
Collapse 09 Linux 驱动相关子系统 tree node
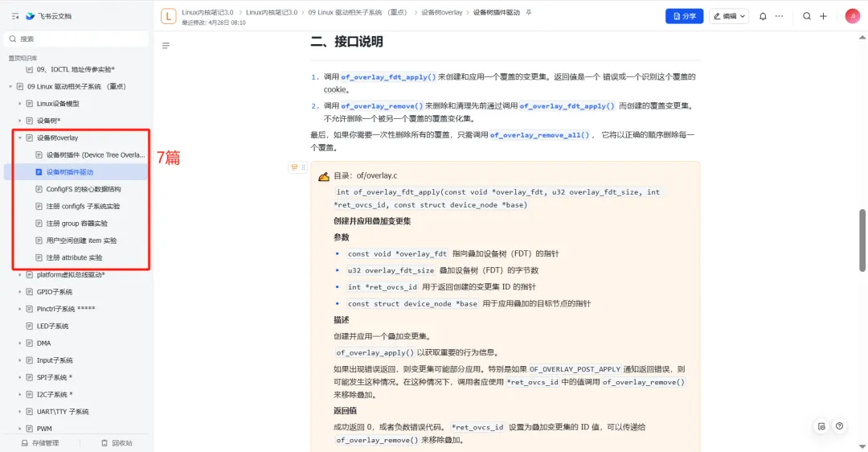[10, 86]
